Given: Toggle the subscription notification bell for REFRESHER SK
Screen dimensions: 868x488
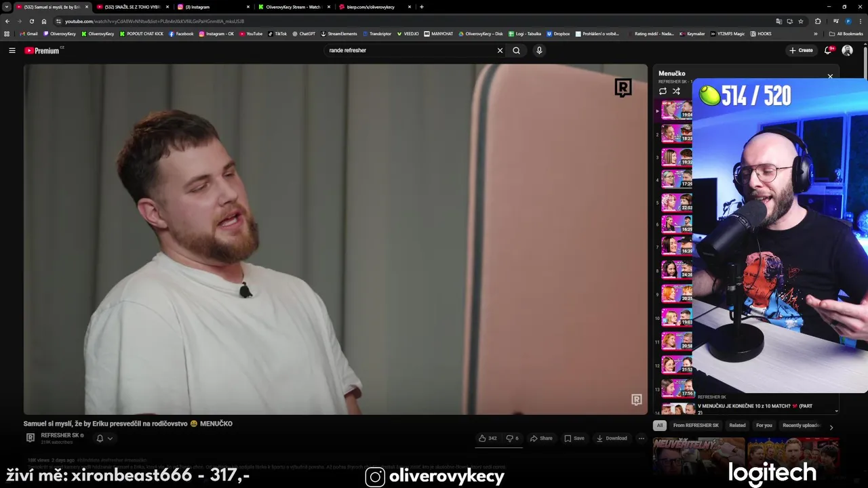Looking at the screenshot, I should click(x=104, y=438).
